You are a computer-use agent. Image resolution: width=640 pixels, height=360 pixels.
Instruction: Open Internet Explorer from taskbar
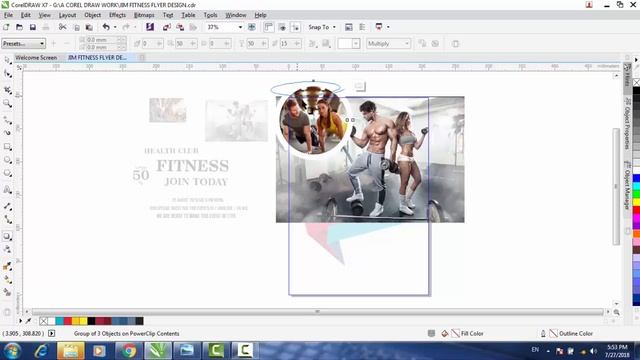click(41, 351)
